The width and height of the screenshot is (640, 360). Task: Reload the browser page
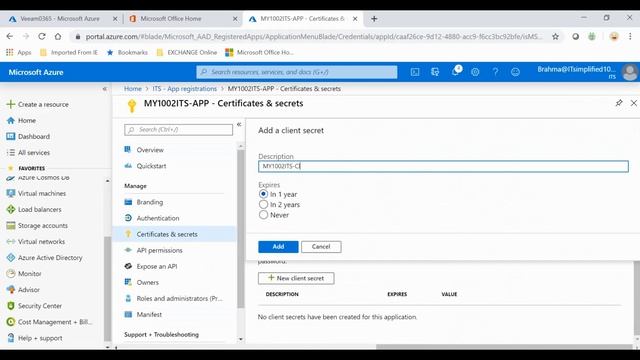click(x=42, y=36)
